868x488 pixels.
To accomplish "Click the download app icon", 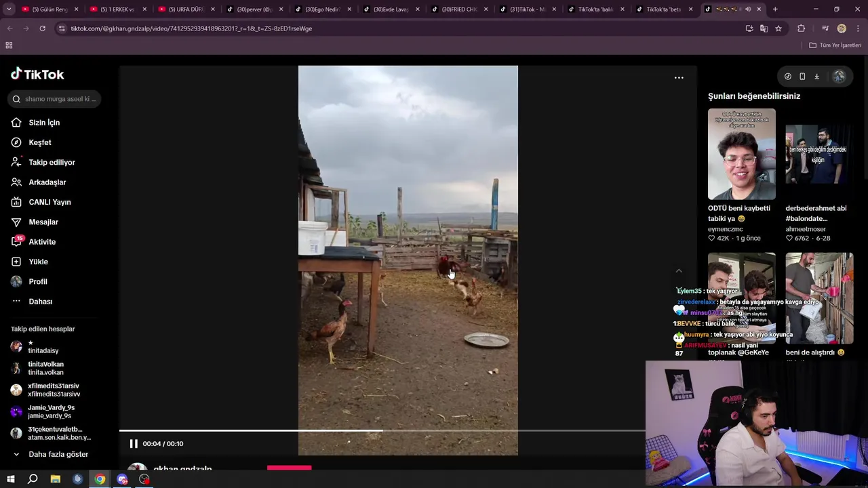I will pyautogui.click(x=817, y=77).
